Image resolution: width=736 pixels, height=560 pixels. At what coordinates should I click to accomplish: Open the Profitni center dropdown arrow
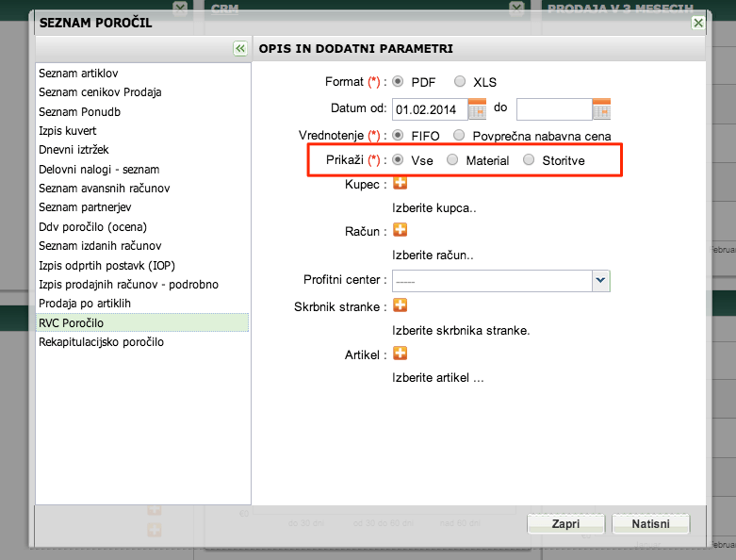601,281
